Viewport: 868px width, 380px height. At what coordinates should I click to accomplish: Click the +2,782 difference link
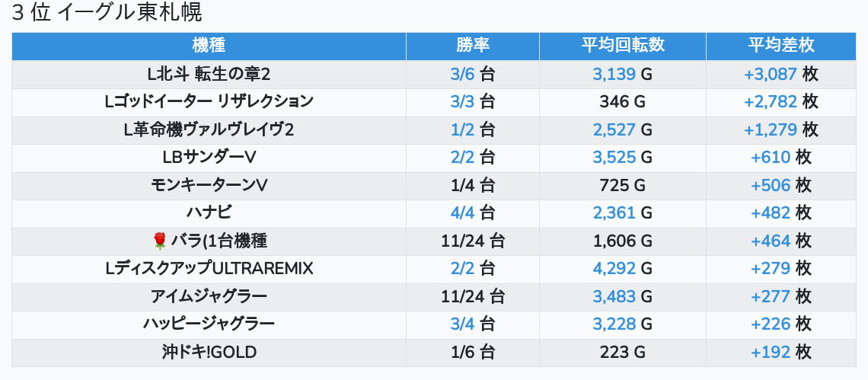pyautogui.click(x=771, y=101)
